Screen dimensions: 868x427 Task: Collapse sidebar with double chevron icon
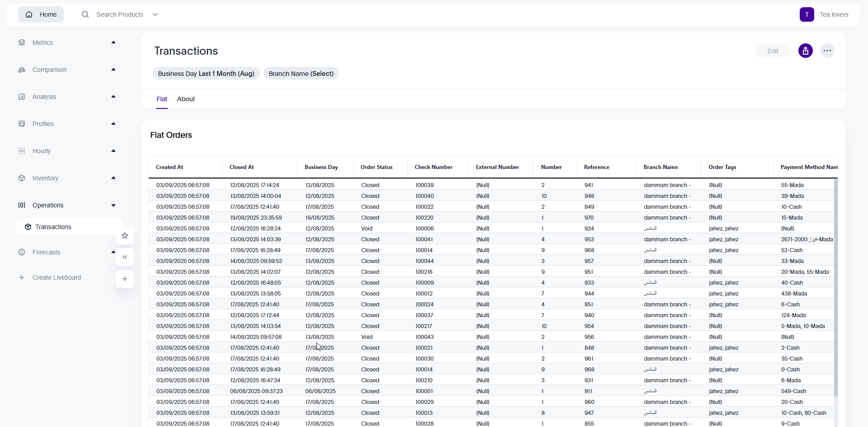(125, 257)
